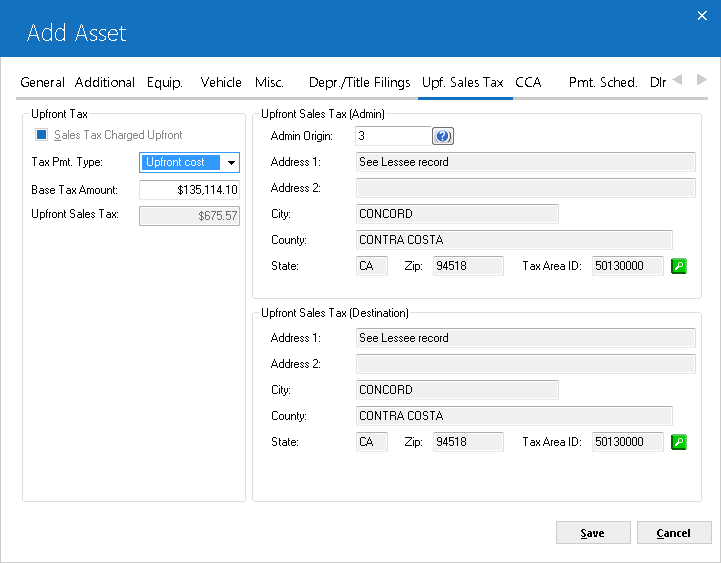Click Destination Address 2 empty field
The height and width of the screenshot is (563, 721).
[525, 364]
